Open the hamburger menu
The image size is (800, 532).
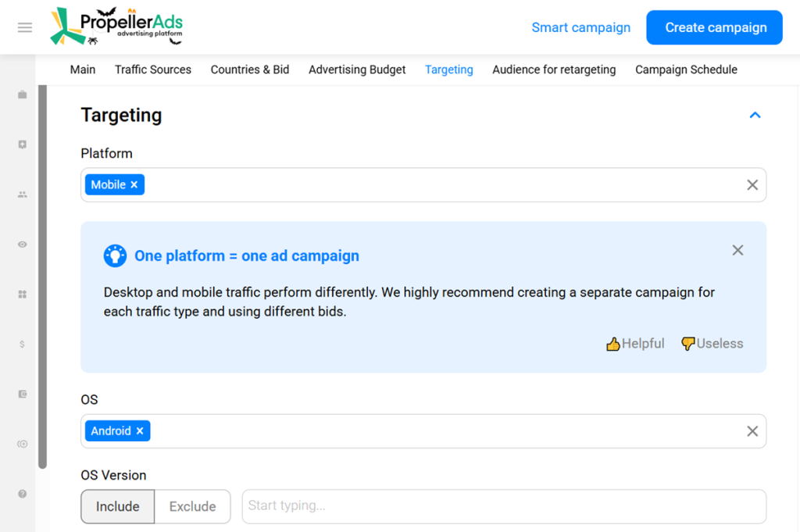point(25,27)
